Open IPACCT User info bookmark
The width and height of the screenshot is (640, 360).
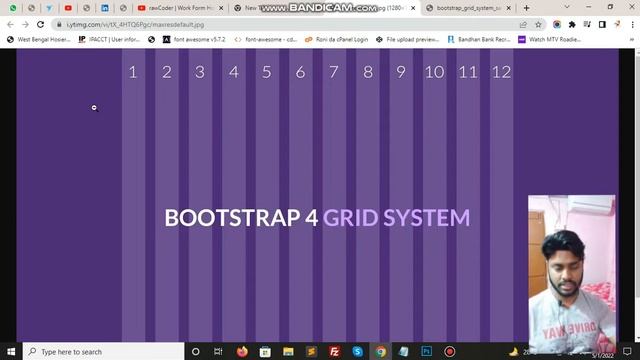click(109, 39)
